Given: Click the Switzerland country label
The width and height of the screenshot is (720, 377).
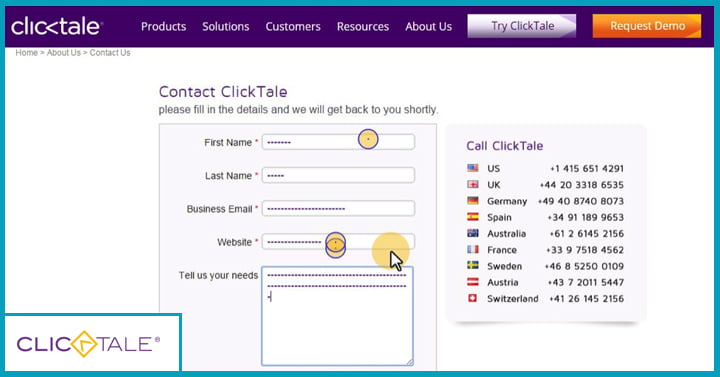Looking at the screenshot, I should 512,299.
